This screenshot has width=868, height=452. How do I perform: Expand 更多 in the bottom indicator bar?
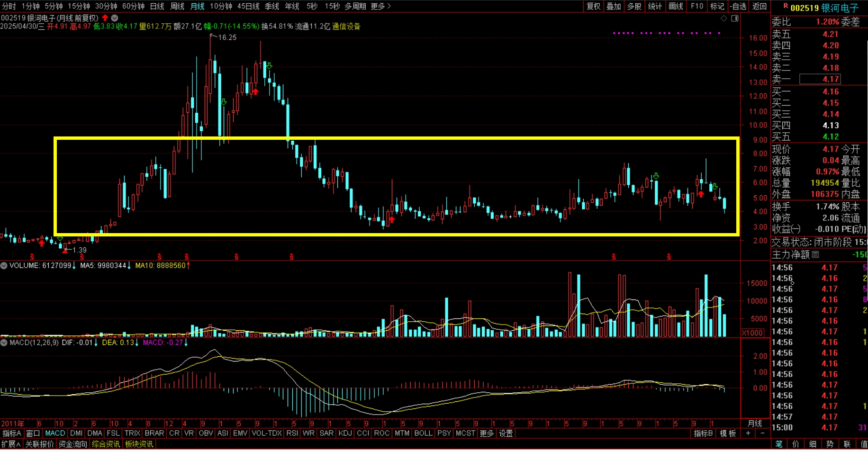[x=487, y=434]
